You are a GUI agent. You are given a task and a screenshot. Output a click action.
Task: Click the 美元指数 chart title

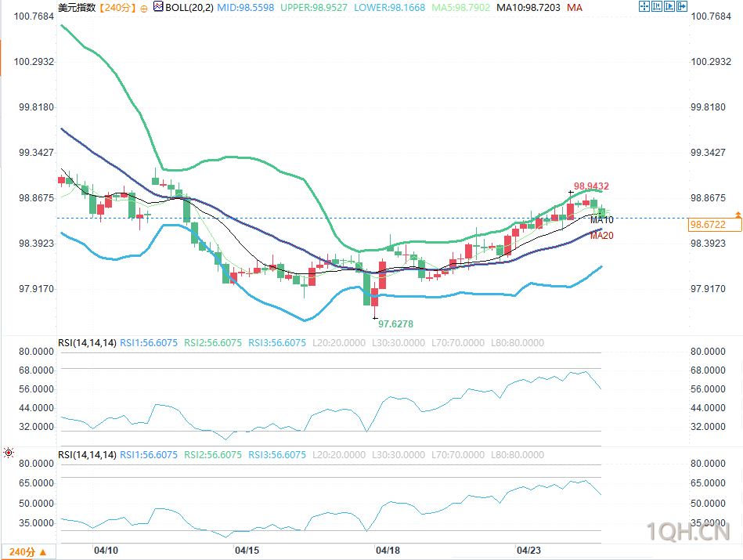click(x=77, y=7)
